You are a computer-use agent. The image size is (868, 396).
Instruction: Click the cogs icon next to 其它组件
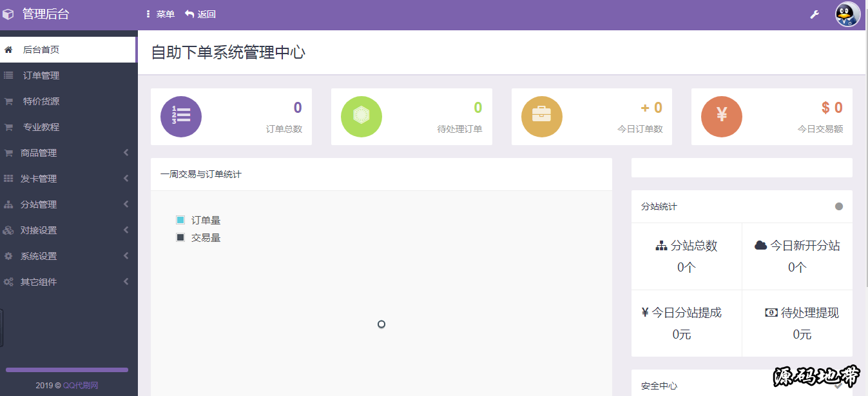tap(8, 282)
